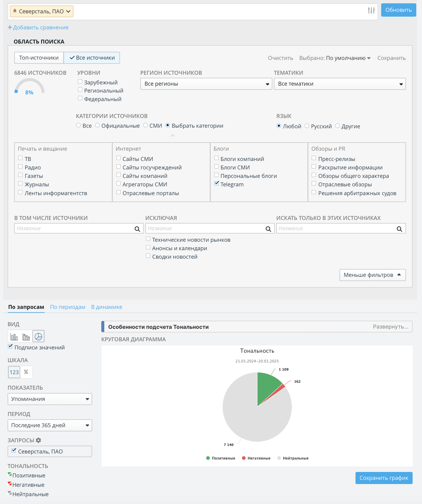Click search icon in included sources field
422x504 pixels.
pos(137,229)
